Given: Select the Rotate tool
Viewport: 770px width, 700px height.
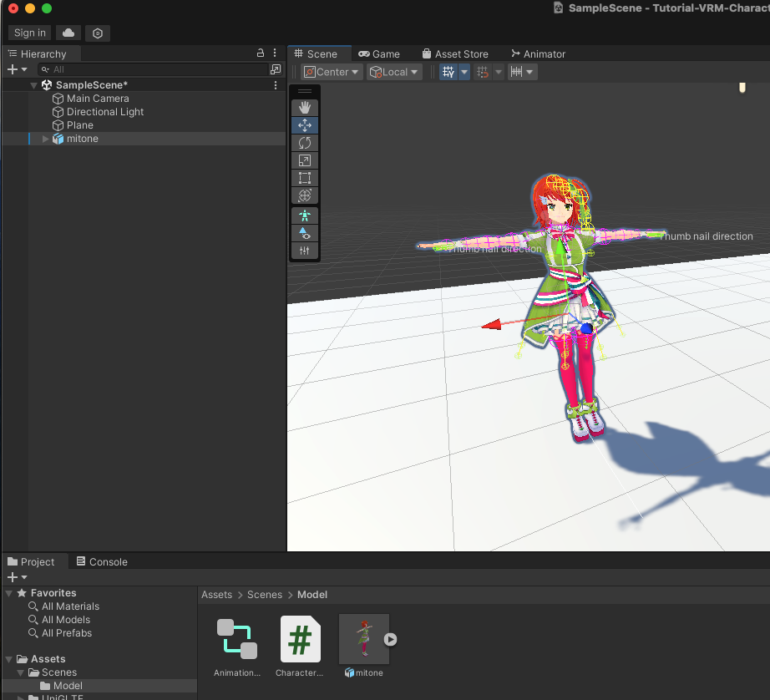Looking at the screenshot, I should coord(304,142).
